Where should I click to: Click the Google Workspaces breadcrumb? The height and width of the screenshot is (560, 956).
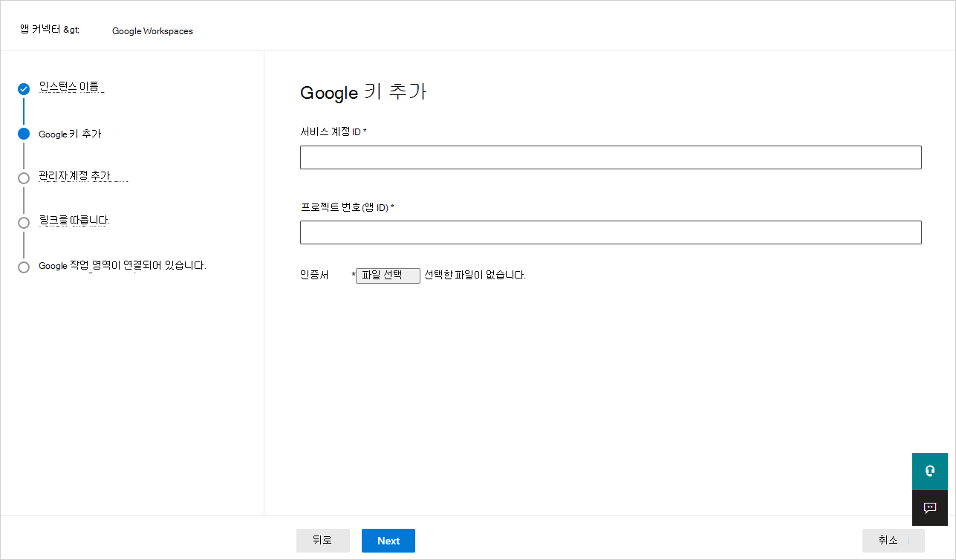152,31
